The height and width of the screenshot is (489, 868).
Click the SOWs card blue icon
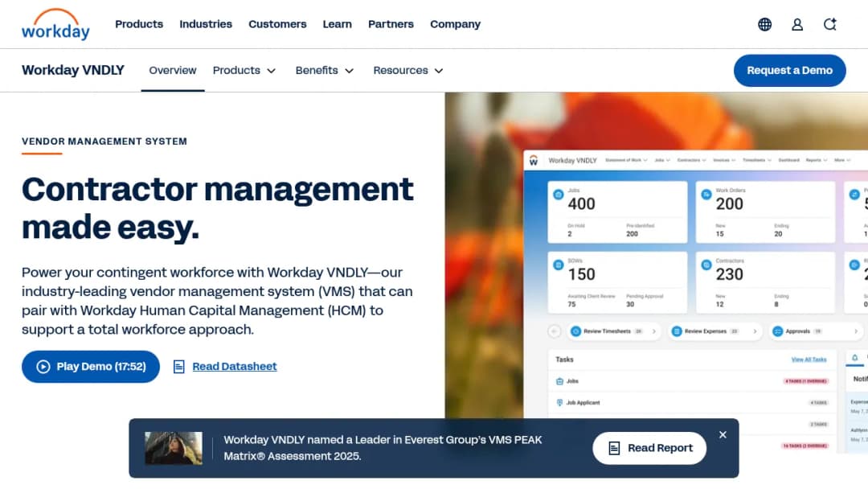pos(558,265)
